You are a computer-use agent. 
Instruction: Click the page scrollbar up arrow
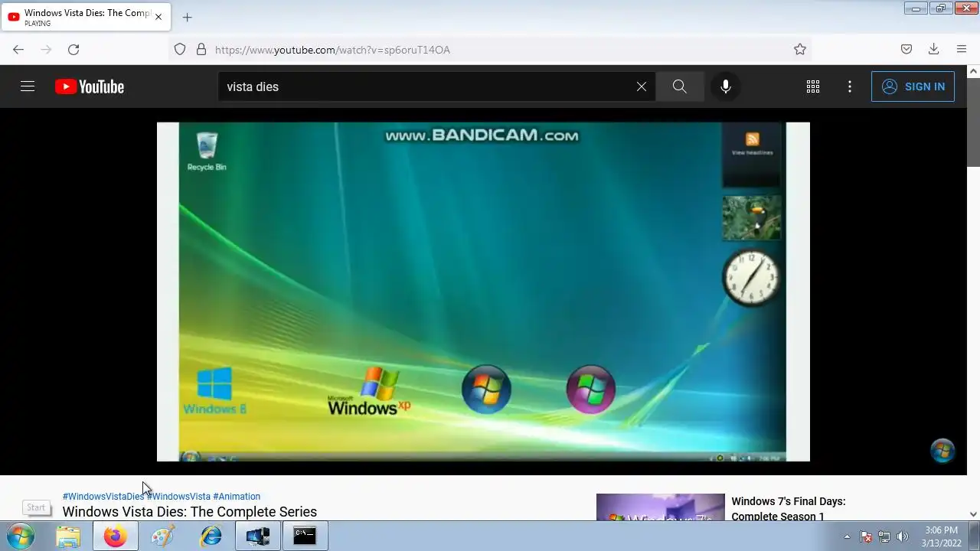(x=973, y=71)
